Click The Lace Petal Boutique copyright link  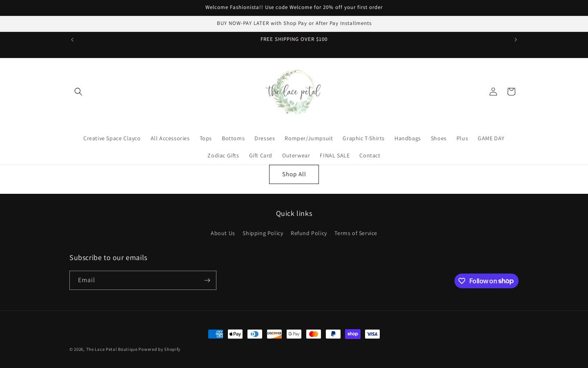(112, 350)
